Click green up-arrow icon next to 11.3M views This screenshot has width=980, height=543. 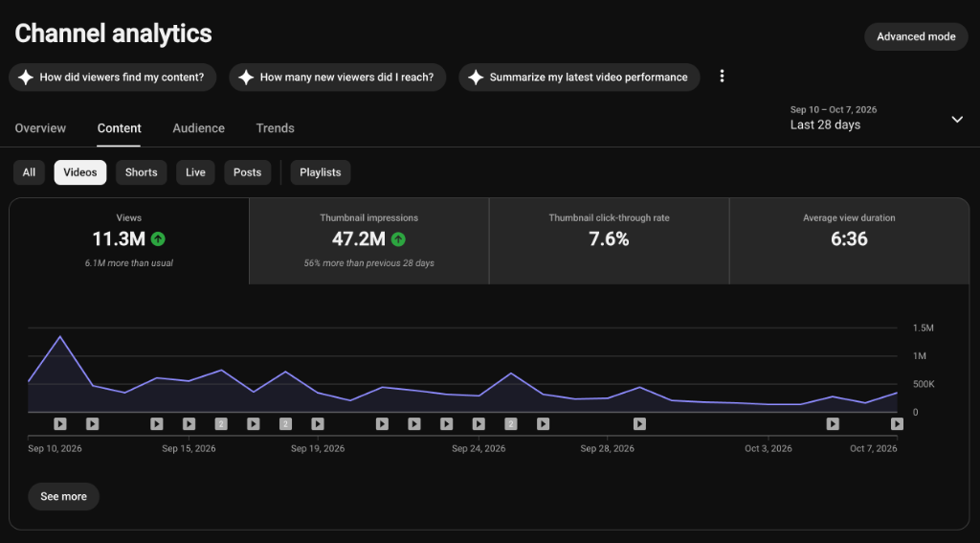click(158, 239)
